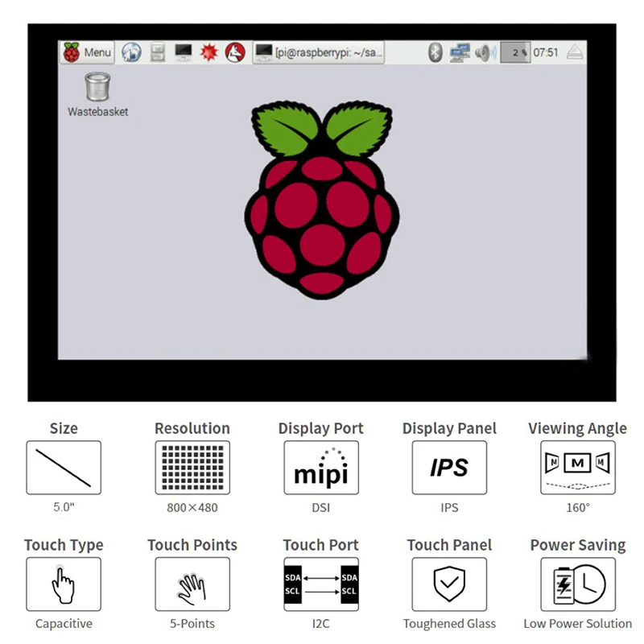The image size is (644, 644).
Task: Launch the Mathematica red spiky icon
Action: (x=209, y=52)
